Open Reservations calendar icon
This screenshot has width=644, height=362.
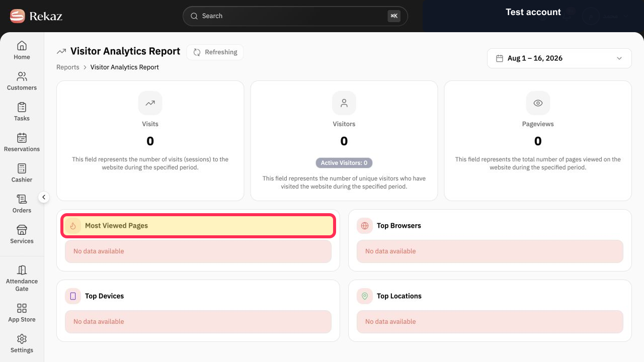click(x=22, y=138)
